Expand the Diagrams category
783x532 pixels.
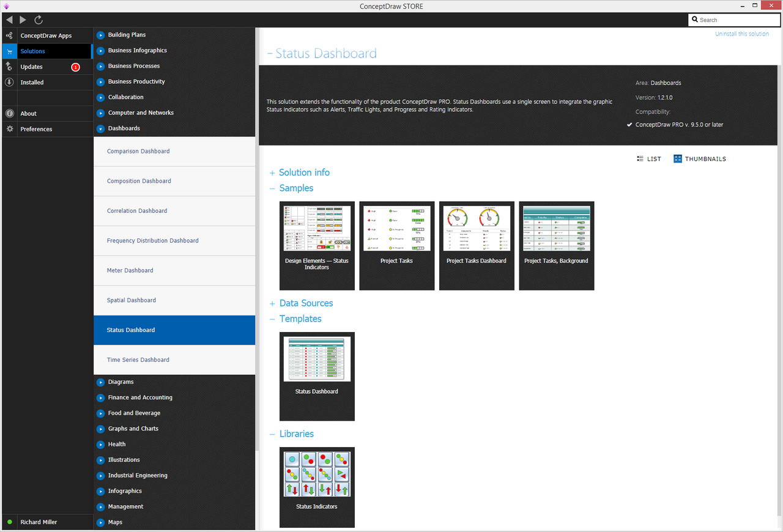(100, 382)
